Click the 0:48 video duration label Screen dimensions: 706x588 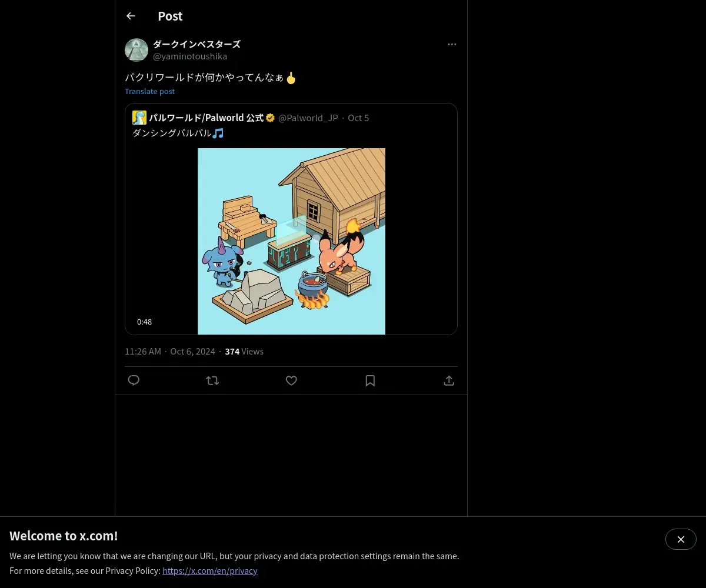[x=145, y=322]
